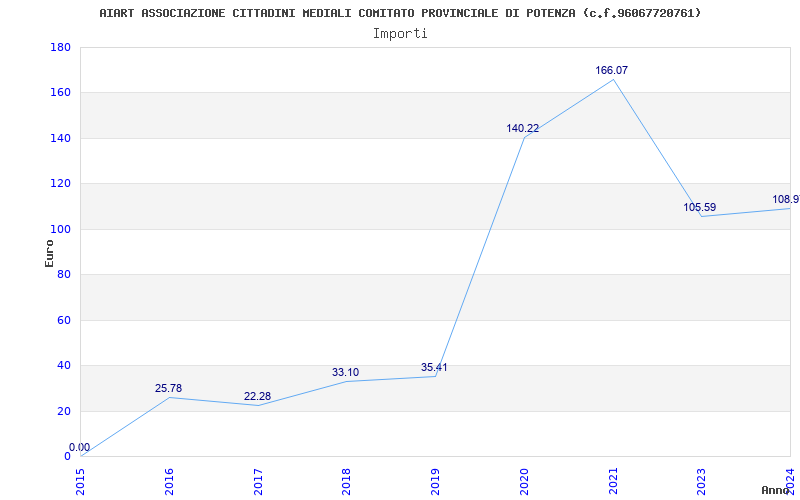Click the 2020 x-axis tick label
800x500 pixels.
point(524,482)
